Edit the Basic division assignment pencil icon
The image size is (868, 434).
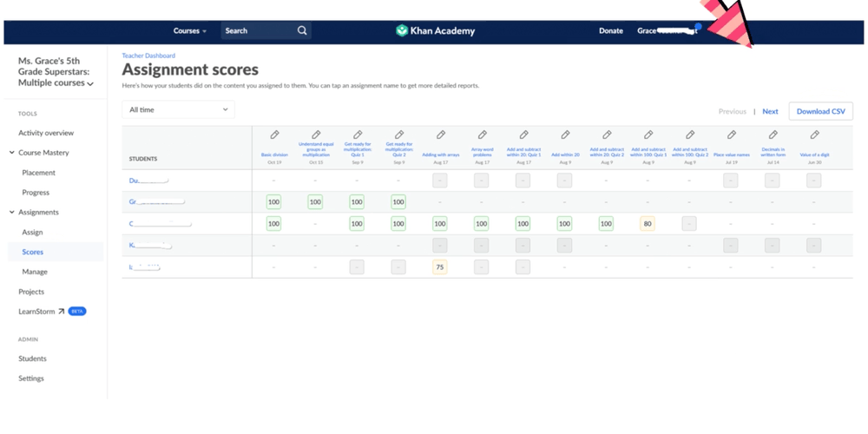(274, 135)
